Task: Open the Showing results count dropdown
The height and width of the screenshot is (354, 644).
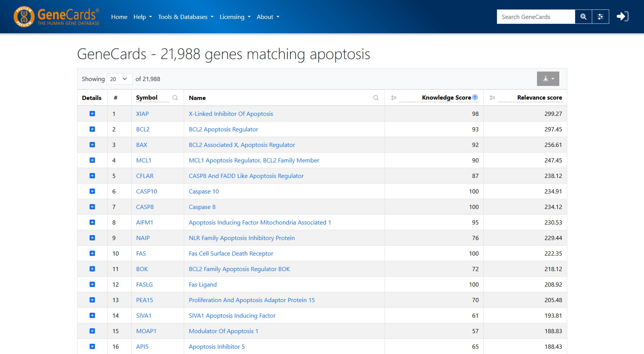Action: coord(119,79)
